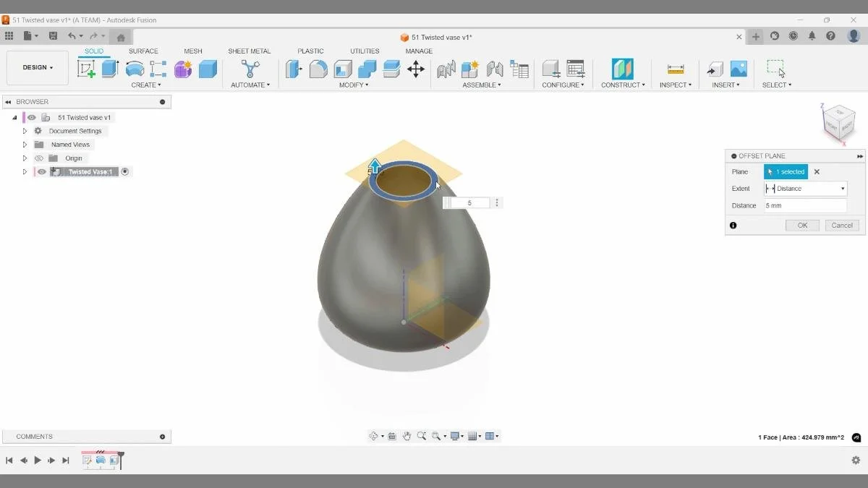Collapse the 51 Twisted vase v1 root node
868x488 pixels.
pos(14,117)
